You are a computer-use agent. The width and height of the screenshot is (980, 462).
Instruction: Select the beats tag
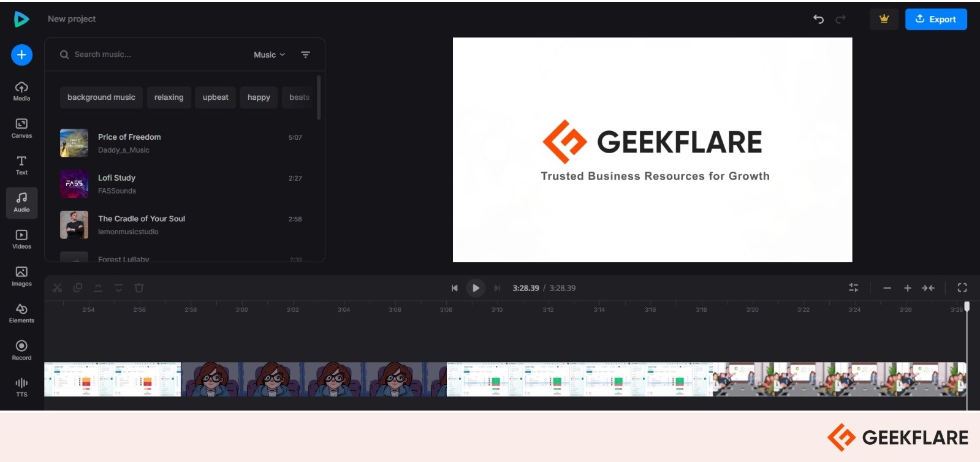point(299,97)
